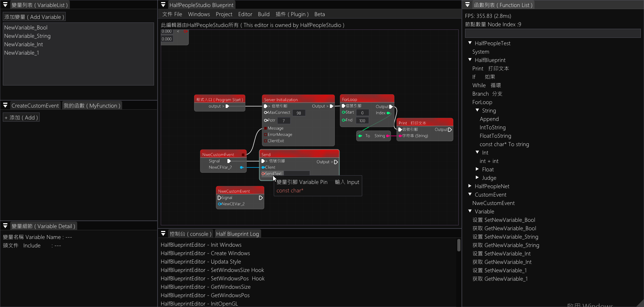This screenshot has width=644, height=307.
Task: Click the MaxConnect variable pin
Action: click(266, 112)
